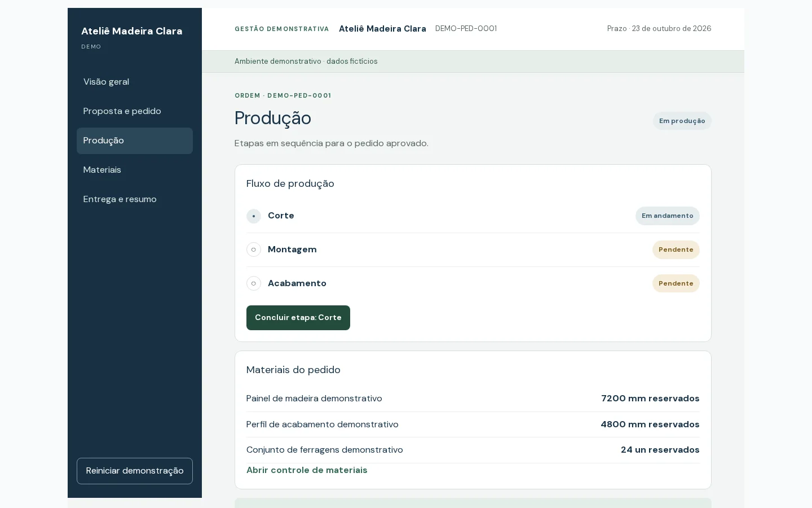Go to Proposta e pedido section
This screenshot has height=508, width=812.
(134, 111)
